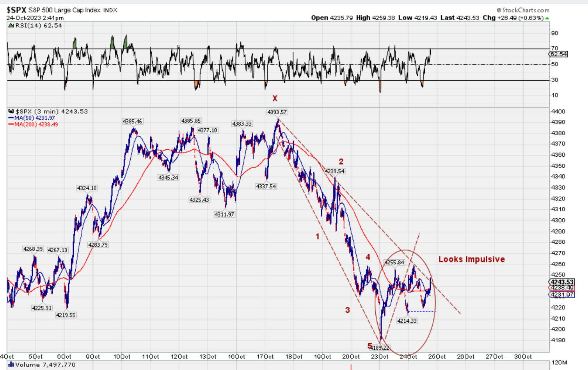
Task: Click the green up arrow after Chg
Action: point(547,18)
